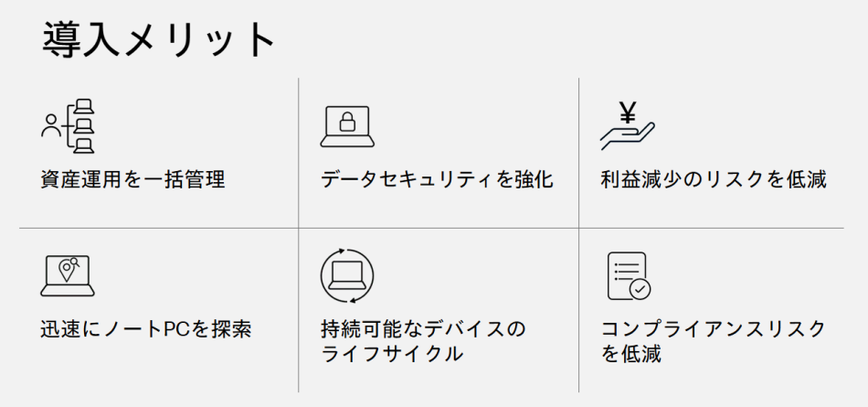868x407 pixels.
Task: Click the asset management icon with person and laptops
Action: [69, 125]
